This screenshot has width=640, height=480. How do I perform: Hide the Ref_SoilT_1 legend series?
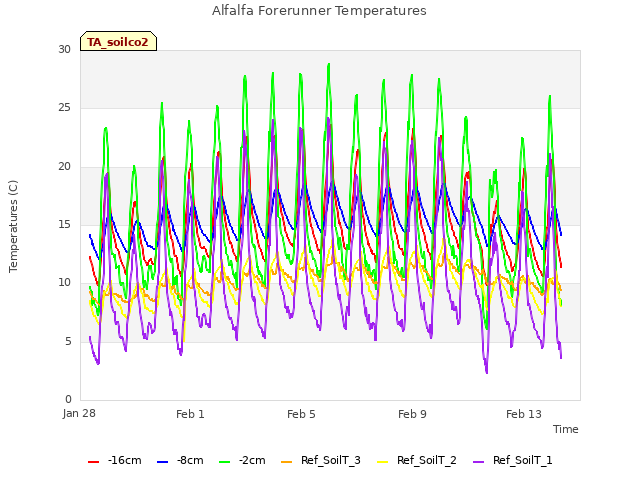pyautogui.click(x=513, y=460)
